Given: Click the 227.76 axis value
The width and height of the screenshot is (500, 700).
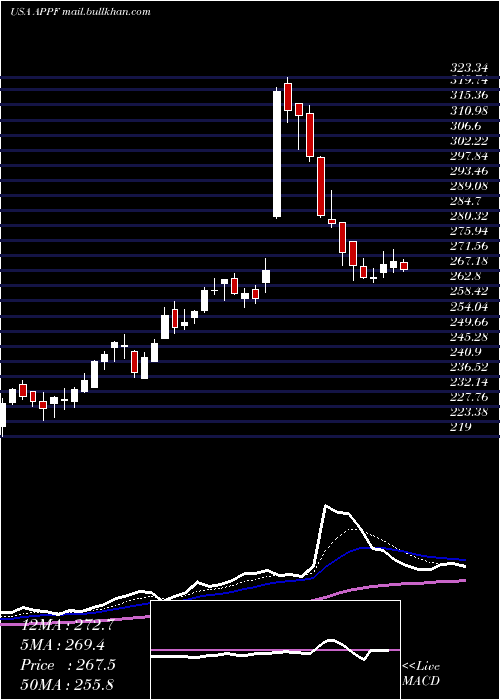Looking at the screenshot, I should (x=469, y=397).
